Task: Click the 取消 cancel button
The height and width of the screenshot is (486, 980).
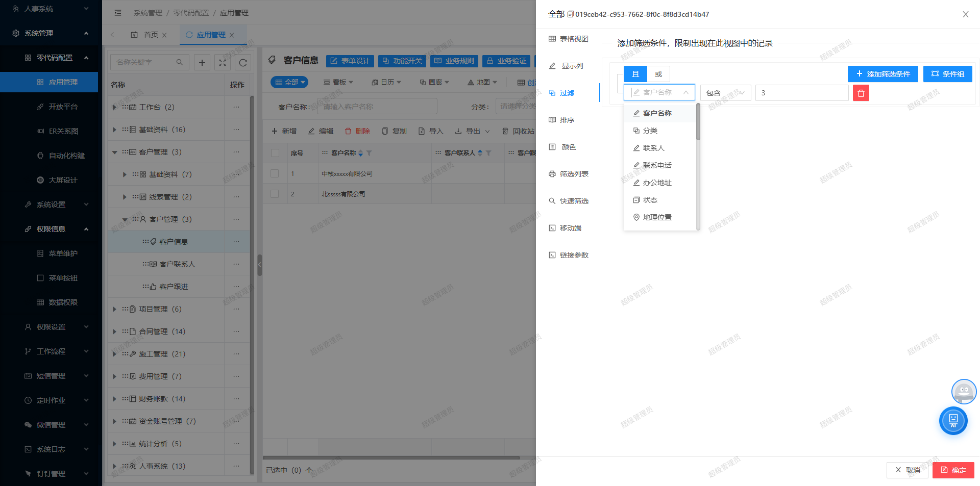Action: coord(907,470)
